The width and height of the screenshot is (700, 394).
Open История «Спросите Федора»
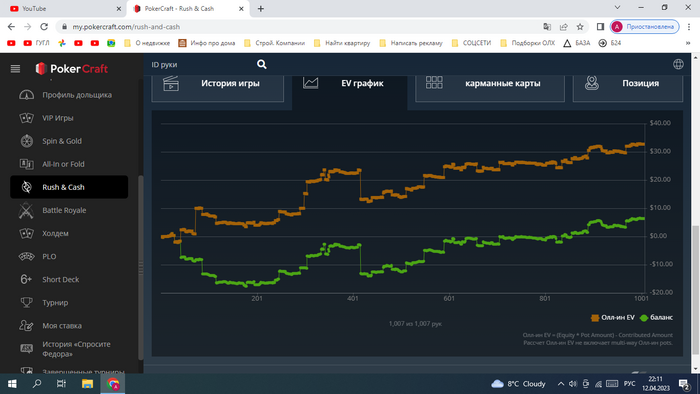click(69, 349)
